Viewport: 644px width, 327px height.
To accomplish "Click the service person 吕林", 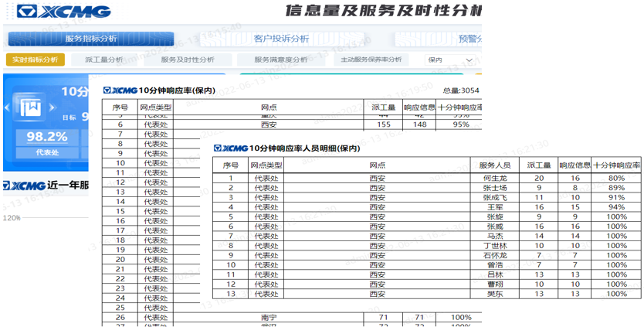I will [495, 275].
